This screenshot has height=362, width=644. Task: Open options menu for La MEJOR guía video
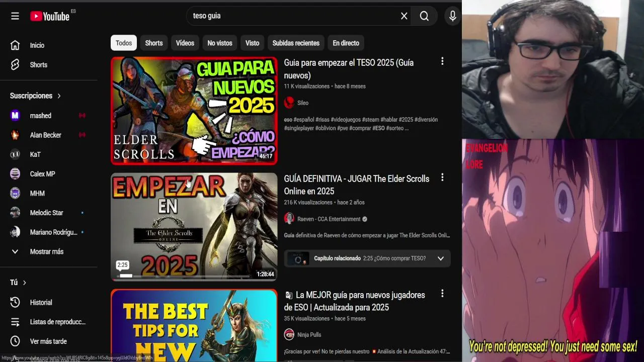[442, 294]
